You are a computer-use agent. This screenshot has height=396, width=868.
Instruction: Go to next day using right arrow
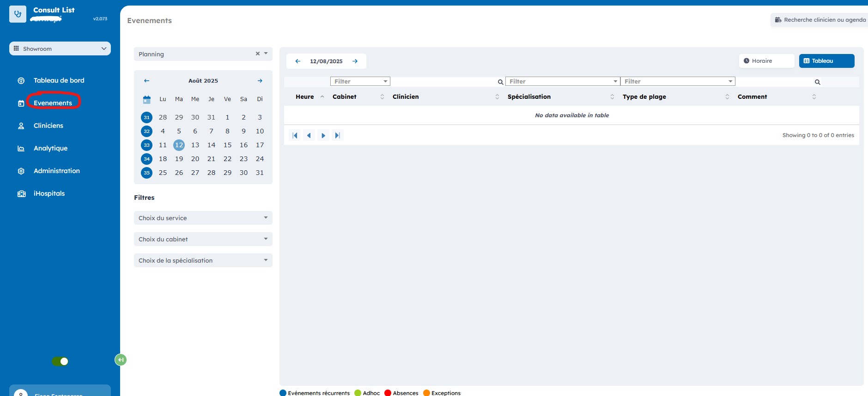pyautogui.click(x=355, y=61)
